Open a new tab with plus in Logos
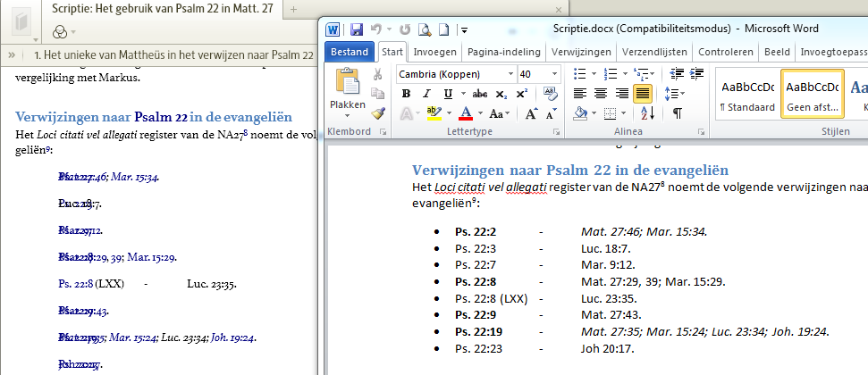This screenshot has width=868, height=375. click(293, 9)
